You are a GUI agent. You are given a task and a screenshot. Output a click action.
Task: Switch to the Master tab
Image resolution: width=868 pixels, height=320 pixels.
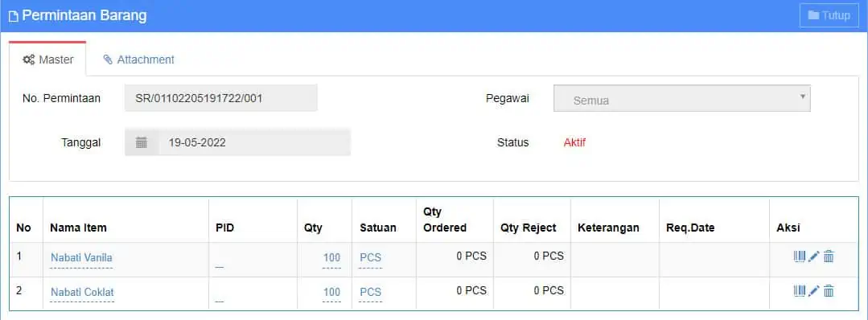pyautogui.click(x=47, y=59)
